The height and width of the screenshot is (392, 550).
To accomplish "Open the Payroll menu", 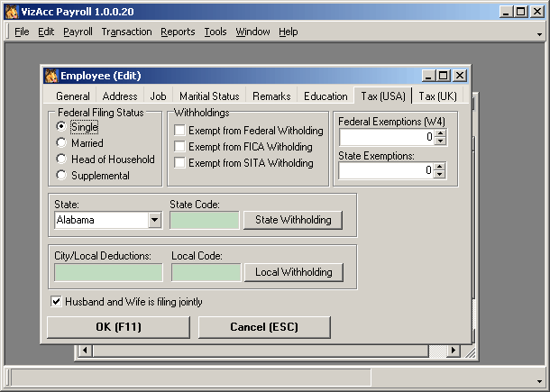I will [78, 32].
